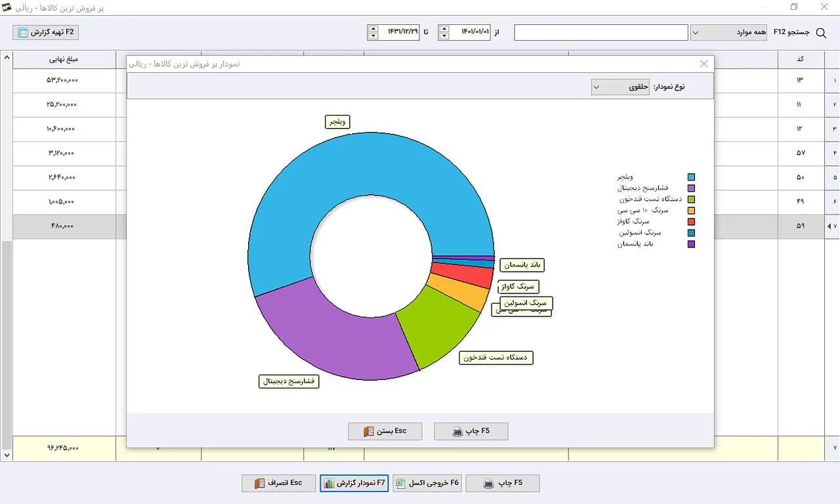This screenshot has width=840, height=504.
Task: Click the سرنگ انسولین legend color swatch
Action: pyautogui.click(x=691, y=233)
